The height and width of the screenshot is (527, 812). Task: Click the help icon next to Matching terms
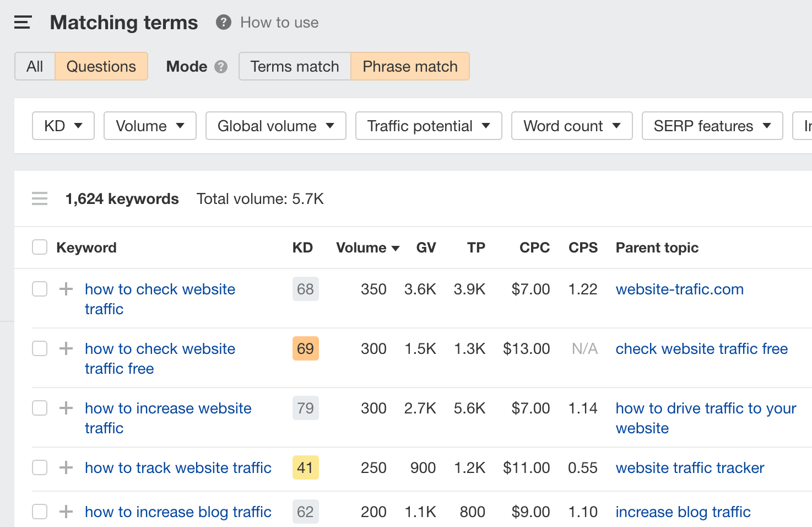[x=223, y=22]
